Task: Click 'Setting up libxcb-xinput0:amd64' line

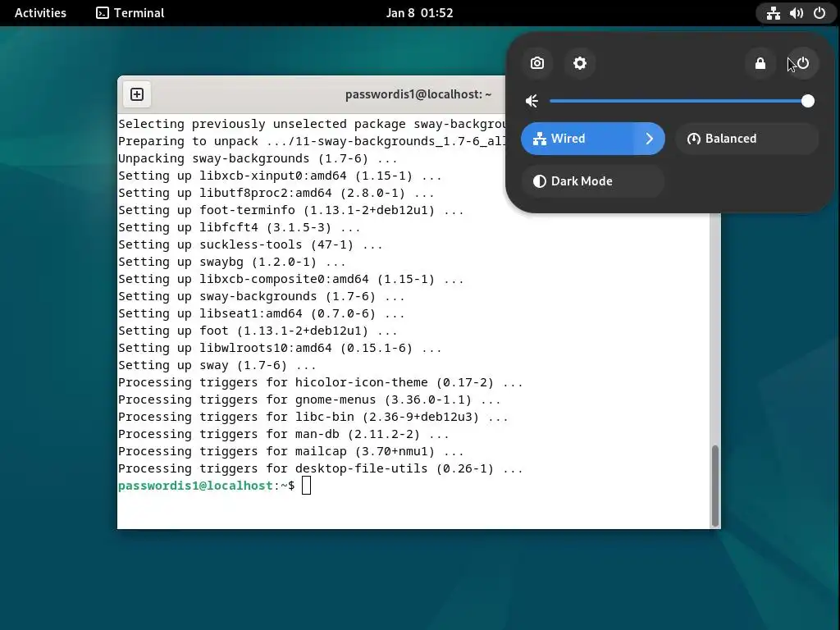Action: tap(280, 176)
